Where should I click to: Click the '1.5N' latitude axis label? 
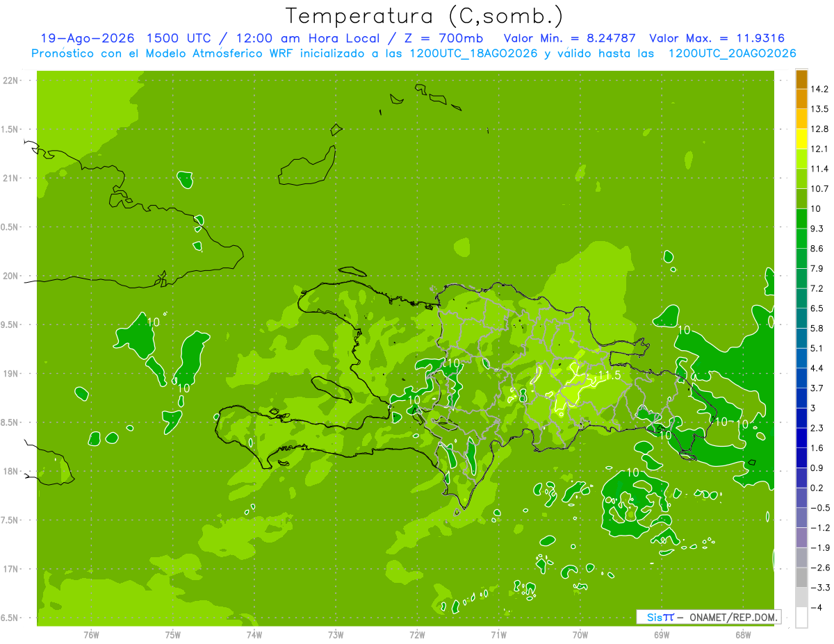click(10, 130)
